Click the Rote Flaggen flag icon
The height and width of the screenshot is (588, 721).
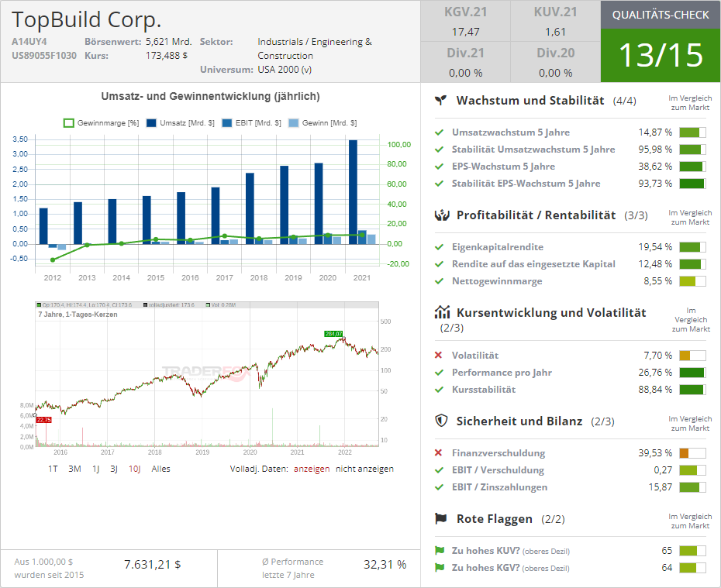(441, 518)
